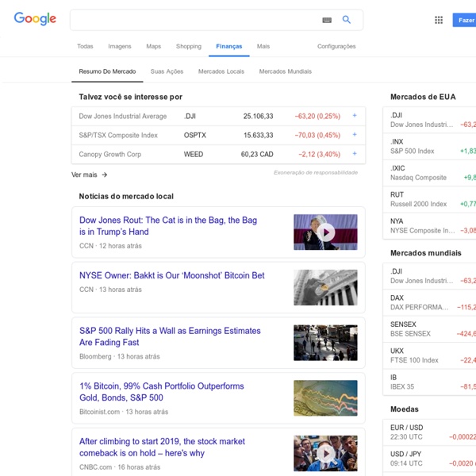Open NYSE Owner Bakkt Moonshot article
Viewport: 476px width, 476px height.
pos(172,275)
